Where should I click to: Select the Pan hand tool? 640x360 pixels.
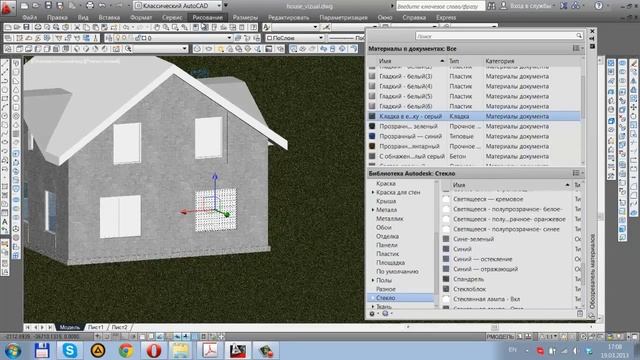(x=157, y=27)
